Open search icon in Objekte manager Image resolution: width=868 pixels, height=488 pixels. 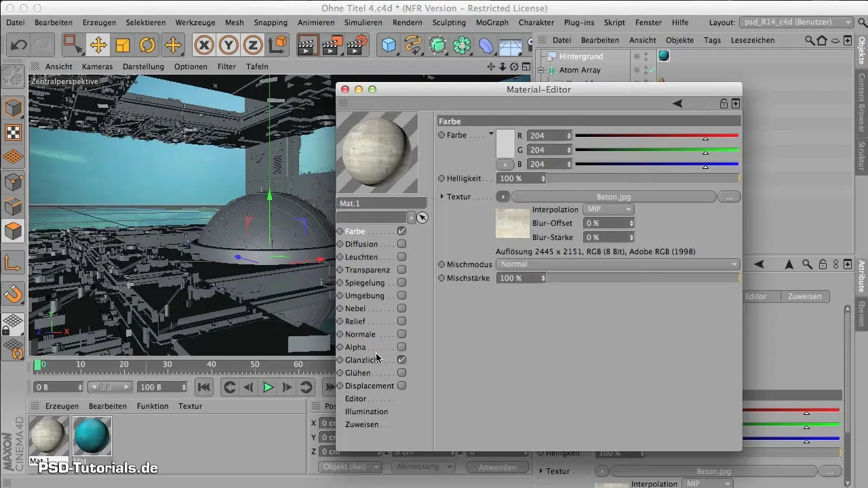pos(810,41)
